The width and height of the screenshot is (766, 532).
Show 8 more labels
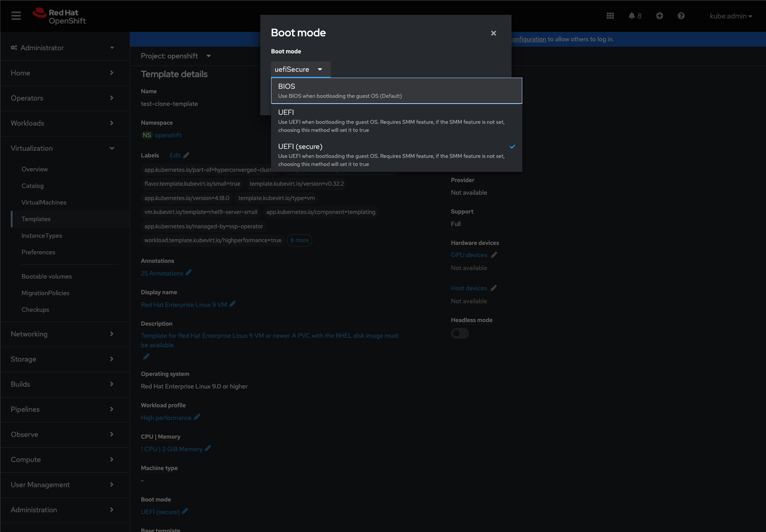point(299,240)
